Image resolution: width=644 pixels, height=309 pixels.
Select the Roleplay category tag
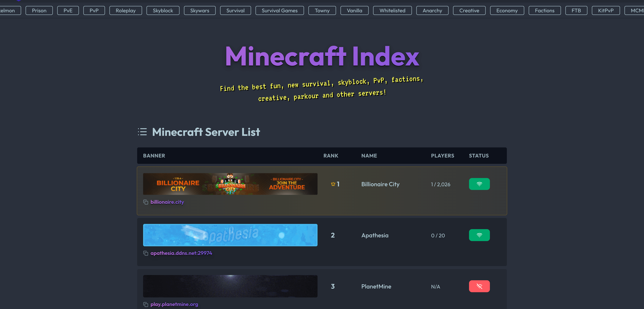(x=126, y=10)
